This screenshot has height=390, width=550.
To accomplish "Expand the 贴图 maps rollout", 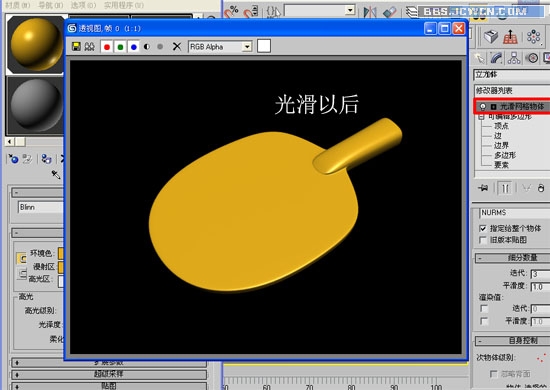I will (x=109, y=386).
